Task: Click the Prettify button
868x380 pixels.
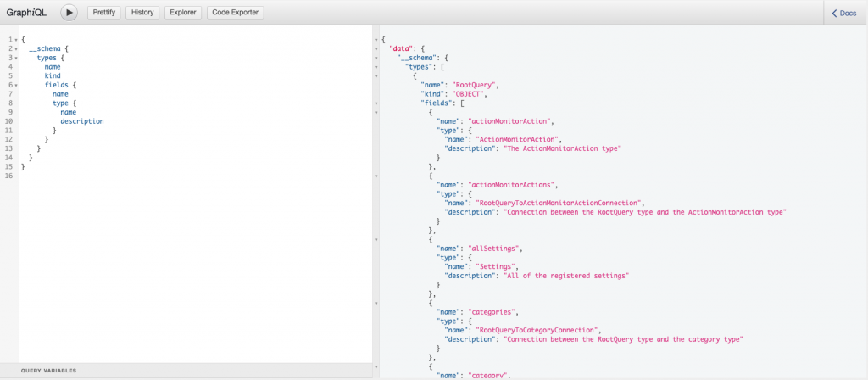Action: coord(104,13)
